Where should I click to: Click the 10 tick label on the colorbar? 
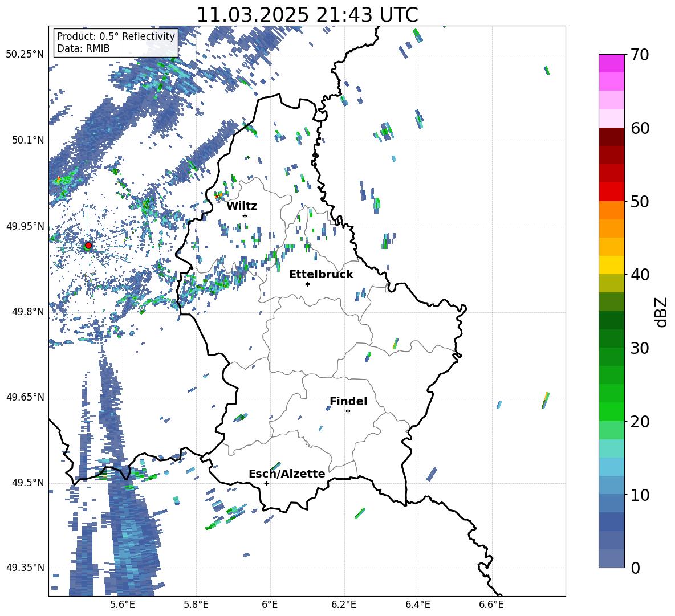[640, 495]
